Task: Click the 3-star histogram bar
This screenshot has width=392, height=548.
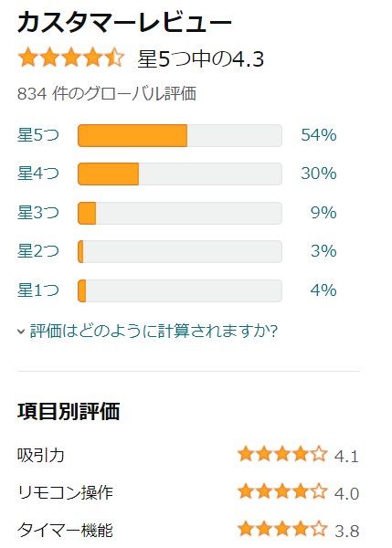Action: (x=180, y=213)
